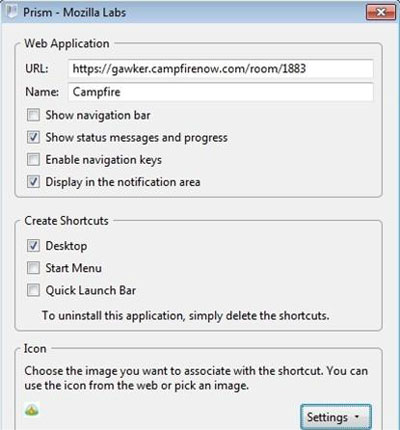
Task: Enable the Start Menu shortcut checkbox
Action: [x=33, y=268]
